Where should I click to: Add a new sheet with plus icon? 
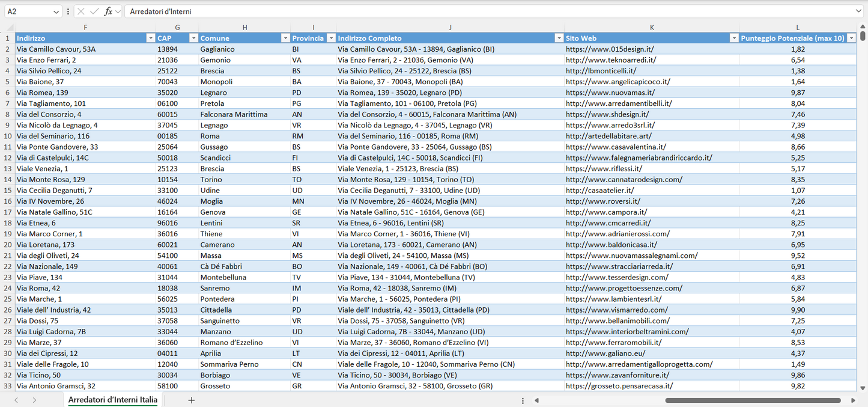(x=191, y=400)
